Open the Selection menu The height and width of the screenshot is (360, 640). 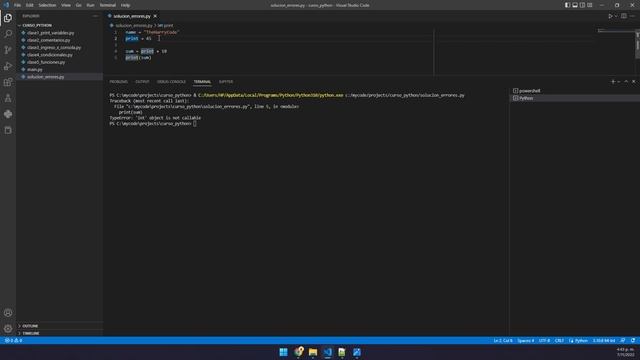(x=47, y=5)
